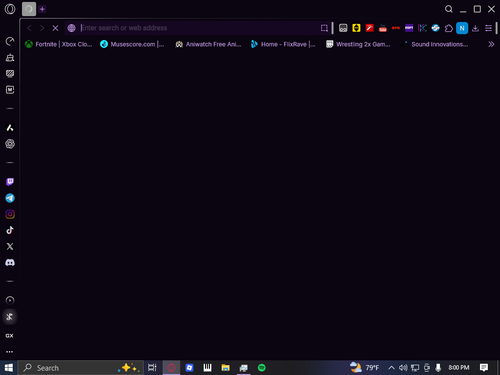This screenshot has height=375, width=500.
Task: Open ChatGPT in sidebar
Action: [10, 144]
